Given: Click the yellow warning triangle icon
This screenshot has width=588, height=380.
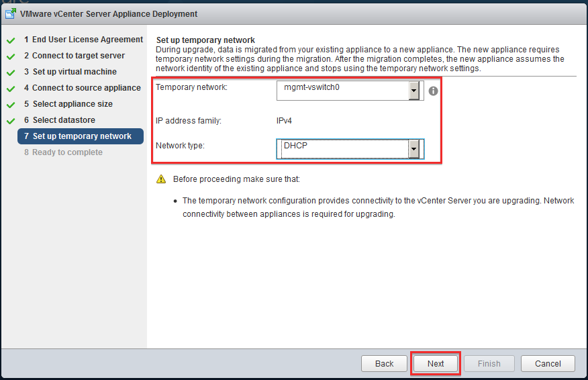Looking at the screenshot, I should [161, 179].
